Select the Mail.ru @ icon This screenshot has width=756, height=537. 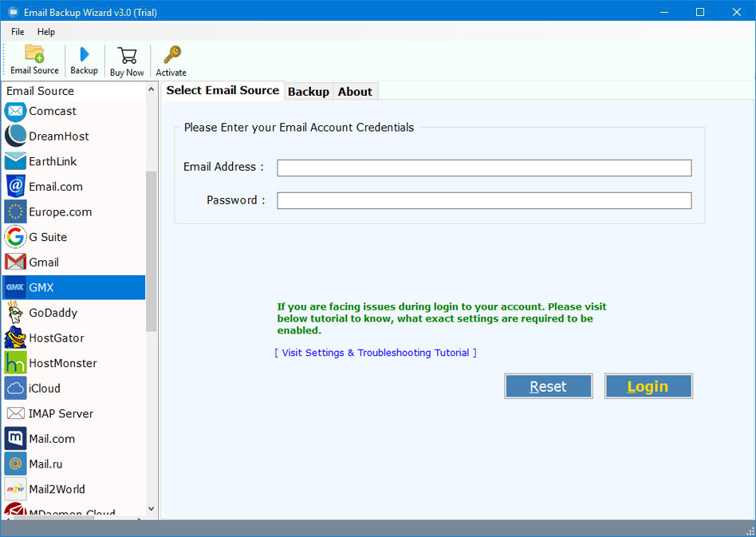coord(15,464)
